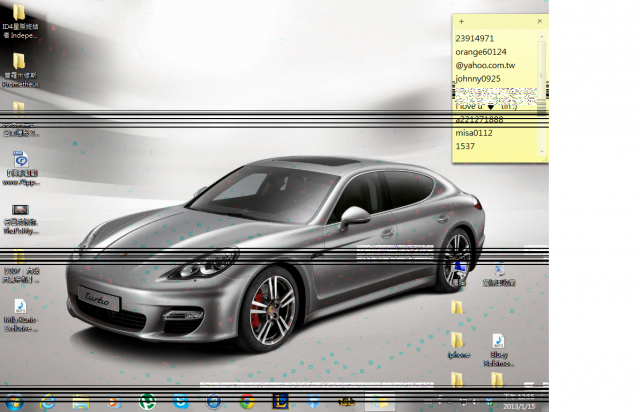This screenshot has width=640, height=412.
Task: Open the iphone folder
Action: [458, 345]
